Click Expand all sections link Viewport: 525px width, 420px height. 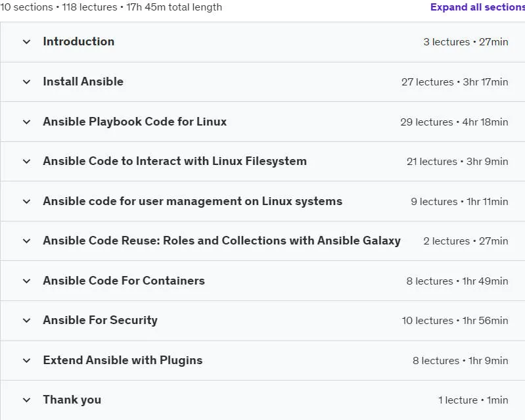[478, 7]
